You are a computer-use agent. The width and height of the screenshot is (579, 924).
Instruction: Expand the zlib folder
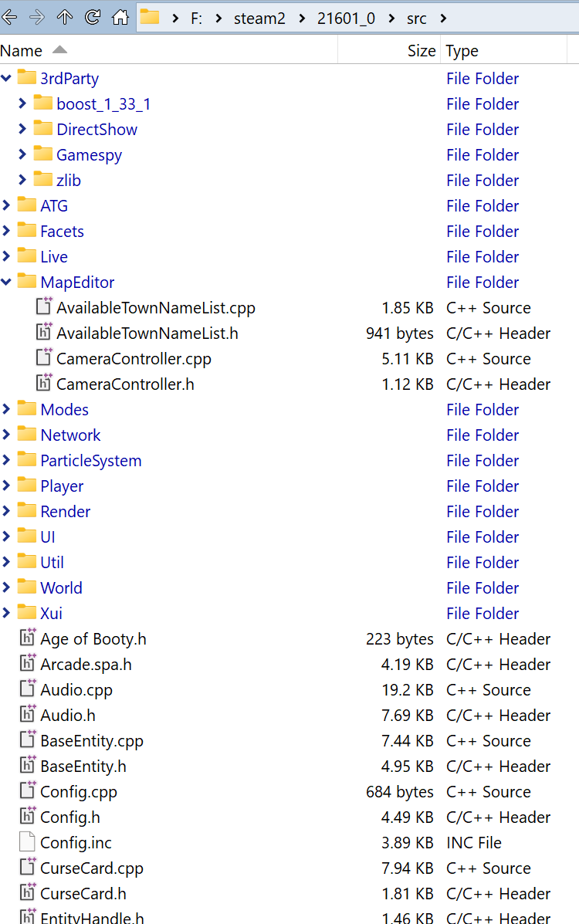22,179
